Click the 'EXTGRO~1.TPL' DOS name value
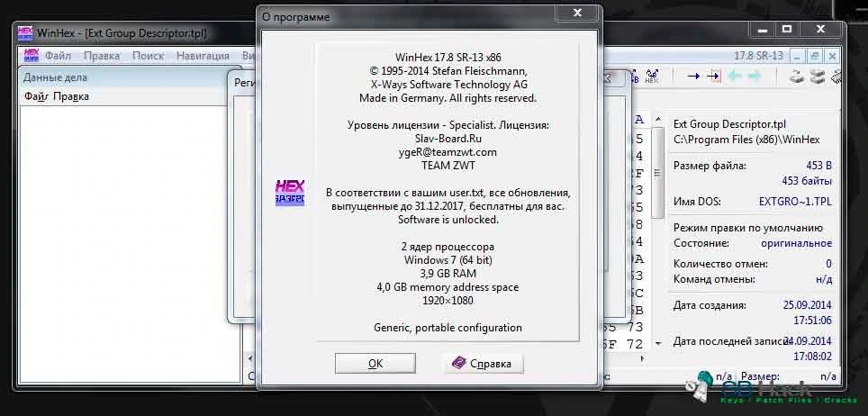This screenshot has height=416, width=868. click(x=795, y=202)
